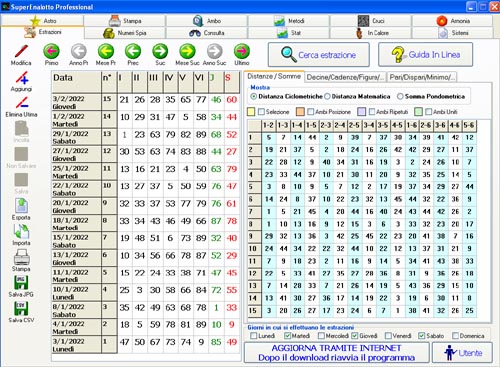Click the greyed Incolla paste icon
This screenshot has width=500, height=367.
click(21, 129)
